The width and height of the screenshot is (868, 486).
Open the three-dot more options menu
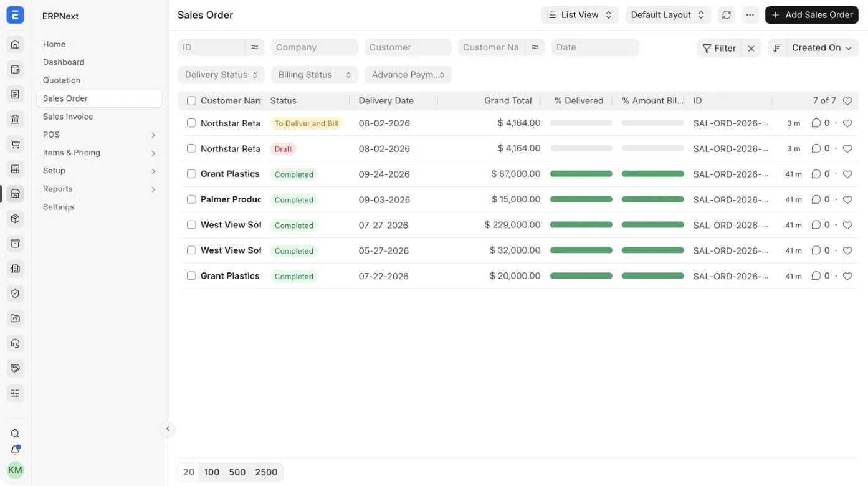(x=750, y=15)
